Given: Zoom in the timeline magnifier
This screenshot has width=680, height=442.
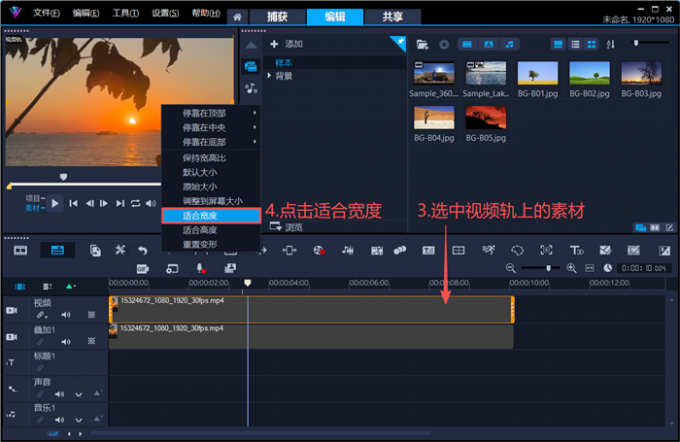Looking at the screenshot, I should (572, 268).
